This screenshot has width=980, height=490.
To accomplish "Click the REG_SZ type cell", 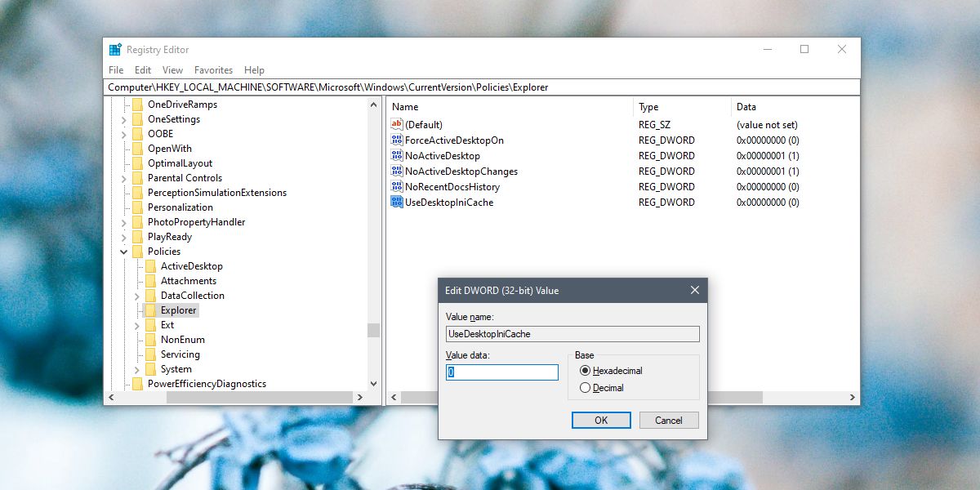I will point(655,125).
